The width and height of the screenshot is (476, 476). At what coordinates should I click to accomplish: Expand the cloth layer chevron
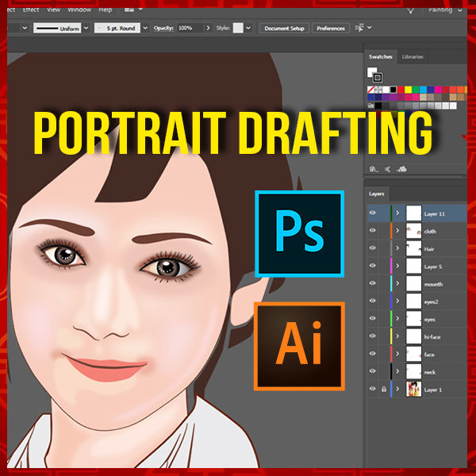397,231
